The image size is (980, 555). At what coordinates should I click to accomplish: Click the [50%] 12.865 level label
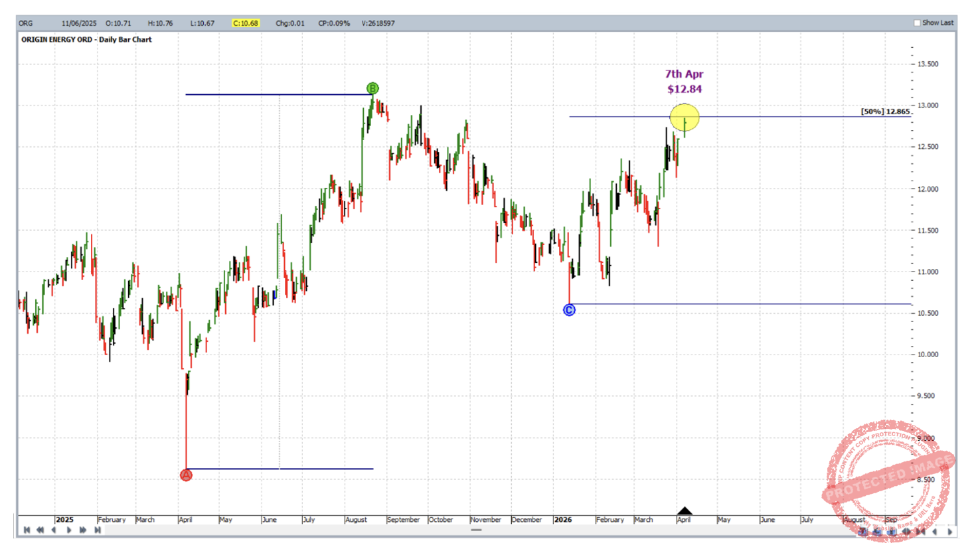(885, 111)
